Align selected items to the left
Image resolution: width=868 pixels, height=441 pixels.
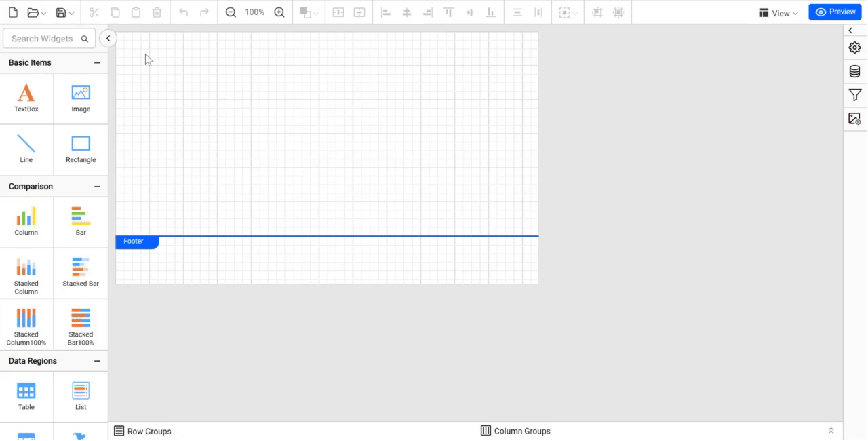[x=386, y=12]
